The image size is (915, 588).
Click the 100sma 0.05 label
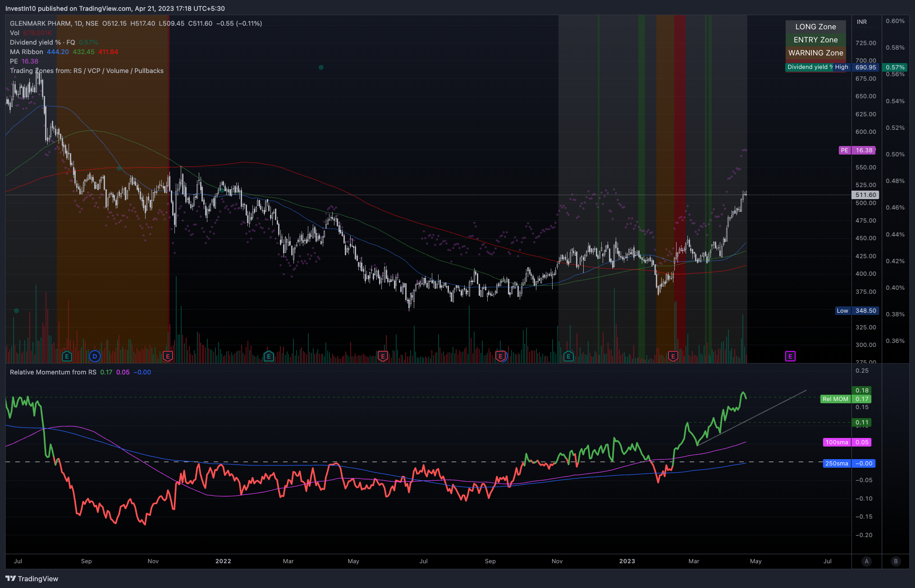pyautogui.click(x=847, y=442)
